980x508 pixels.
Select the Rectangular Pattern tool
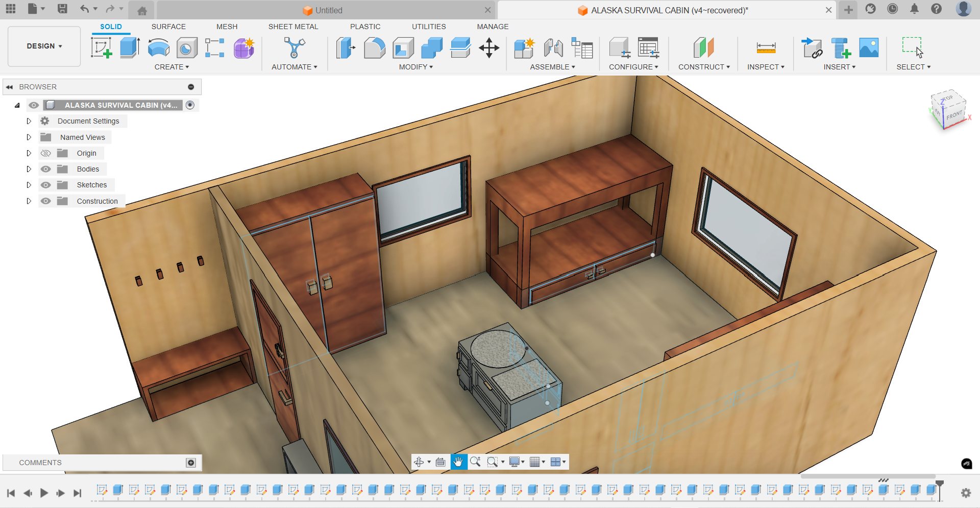point(215,48)
